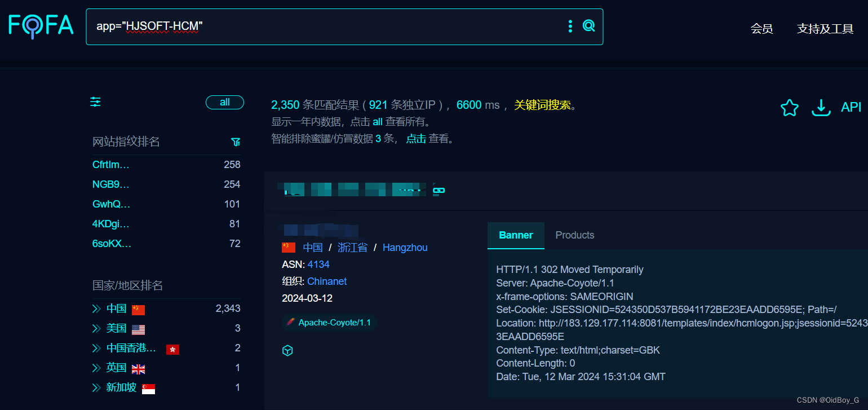This screenshot has width=868, height=410.
Task: Open the link icon beside the blurred host
Action: [x=439, y=191]
